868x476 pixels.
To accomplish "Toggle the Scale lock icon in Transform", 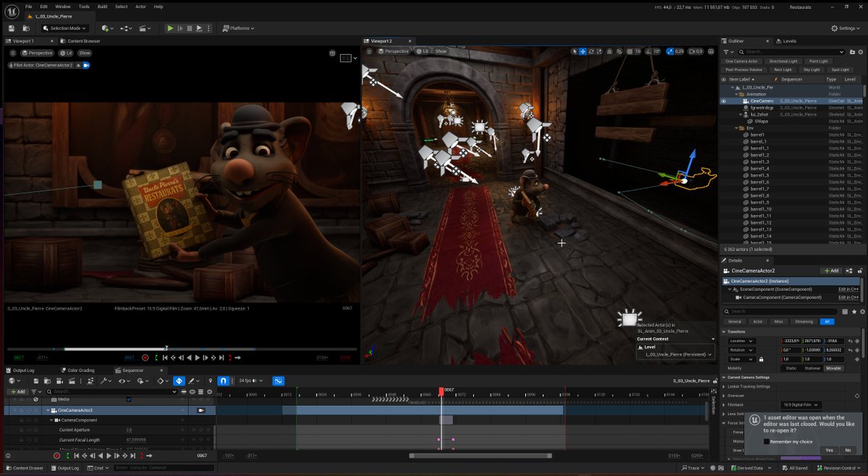I will pyautogui.click(x=760, y=359).
